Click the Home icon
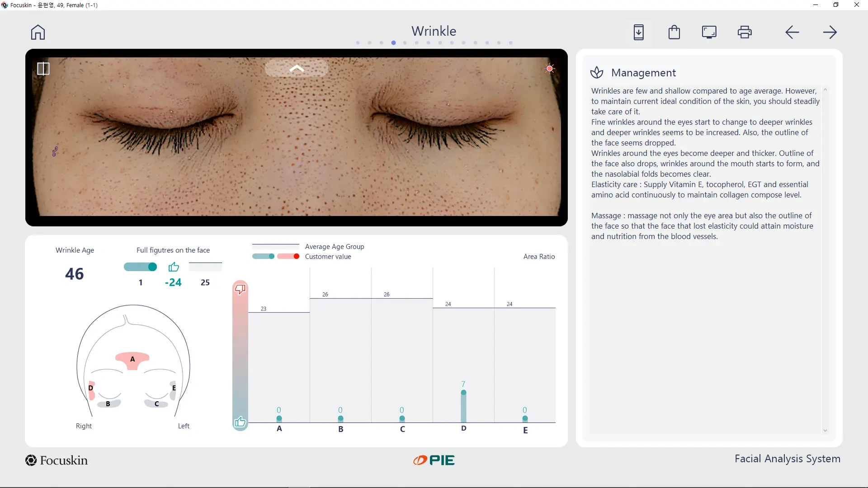Screen dimensions: 868x488 (38, 33)
